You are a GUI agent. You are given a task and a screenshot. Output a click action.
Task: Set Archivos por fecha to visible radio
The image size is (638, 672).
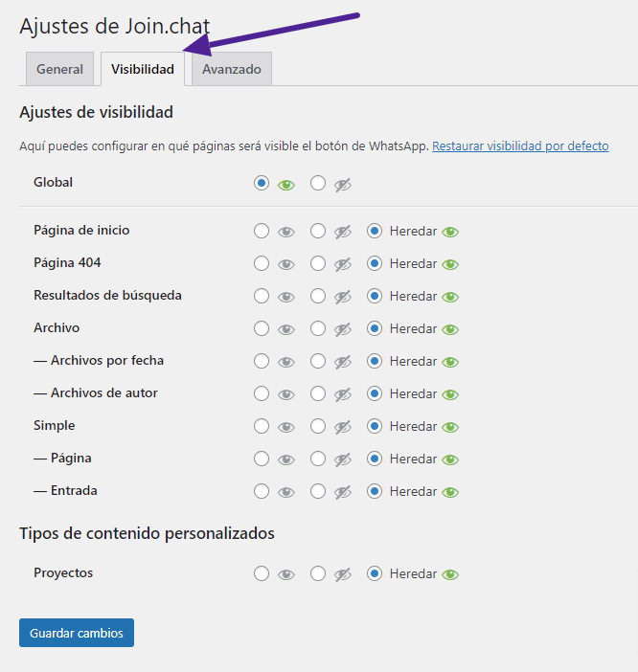coord(262,361)
